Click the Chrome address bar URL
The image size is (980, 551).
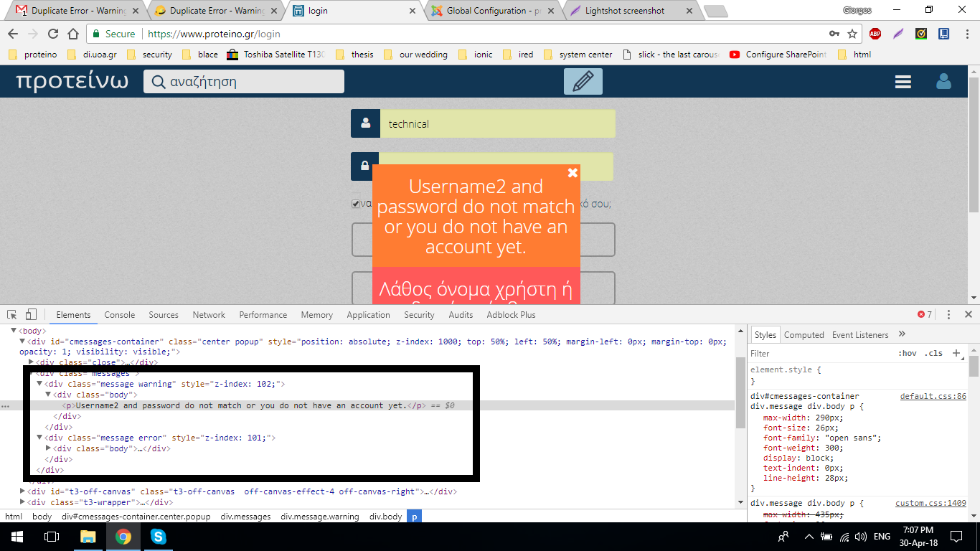214,34
